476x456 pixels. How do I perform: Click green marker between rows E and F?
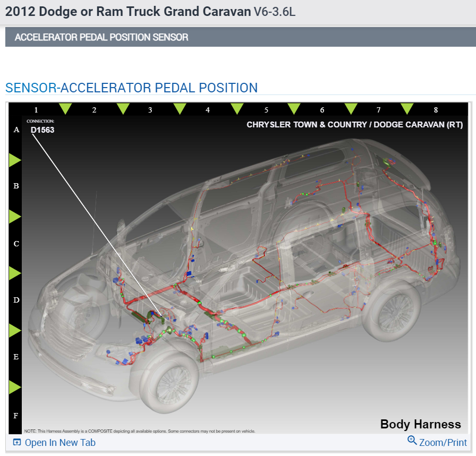click(14, 387)
